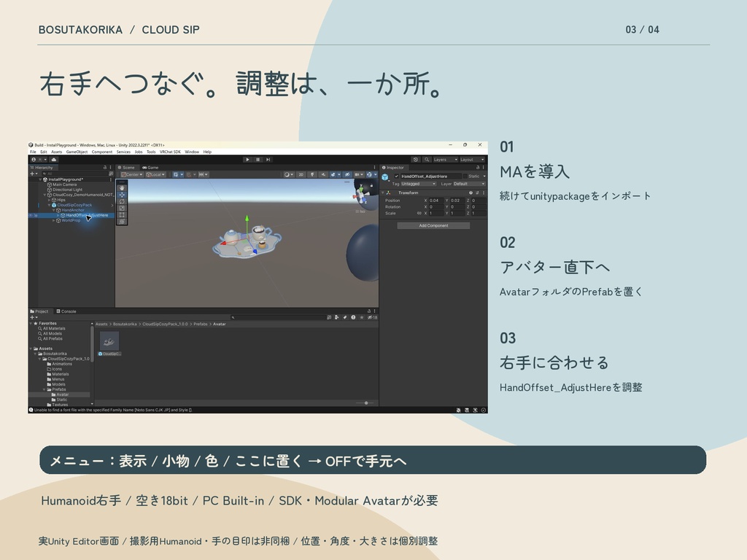Click the Play button in Unity toolbar
Viewport: 747px width, 560px height.
pos(247,160)
